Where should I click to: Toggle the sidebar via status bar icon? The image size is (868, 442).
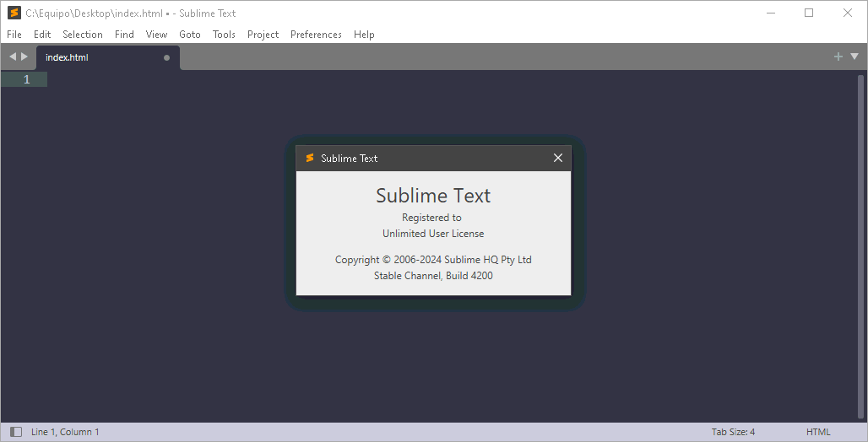pyautogui.click(x=16, y=432)
